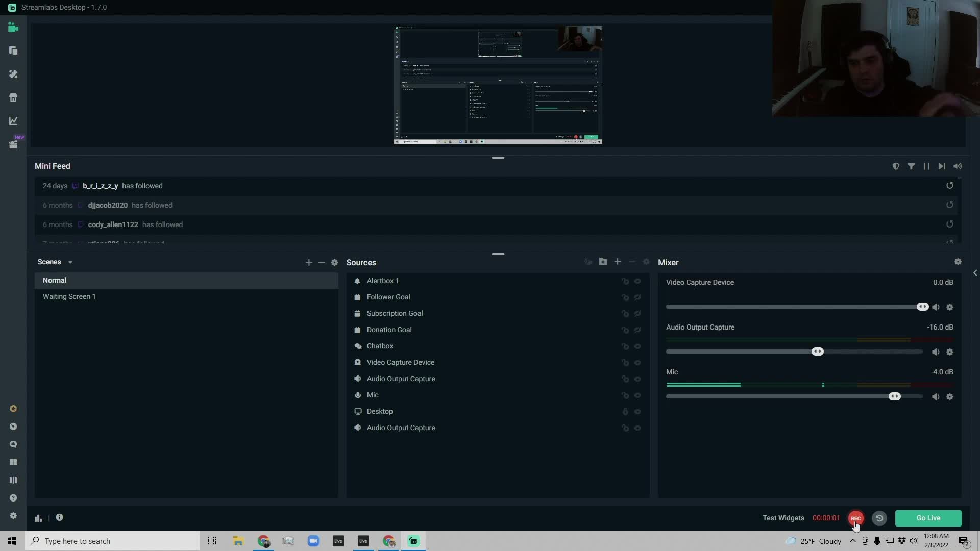Show hidden system tray icons
The height and width of the screenshot is (551, 980).
click(852, 541)
